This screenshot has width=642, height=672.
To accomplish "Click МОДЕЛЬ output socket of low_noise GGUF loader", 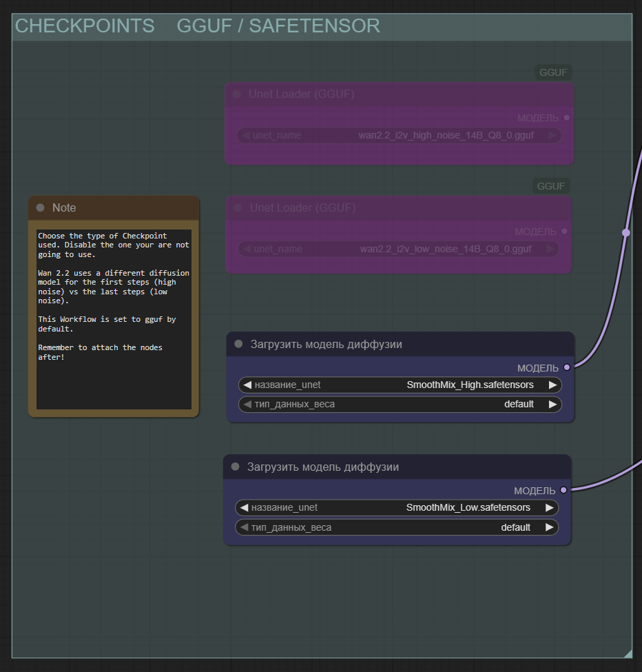I will point(564,232).
